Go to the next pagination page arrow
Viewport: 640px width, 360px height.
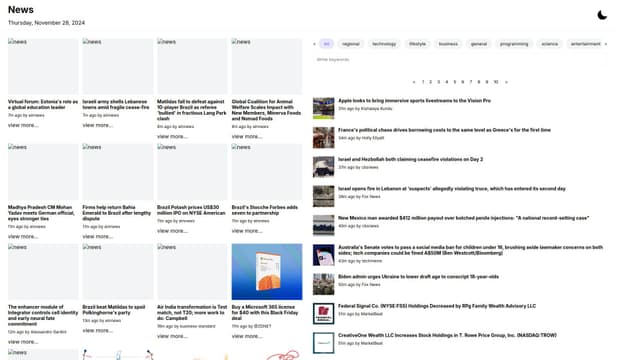pyautogui.click(x=507, y=82)
